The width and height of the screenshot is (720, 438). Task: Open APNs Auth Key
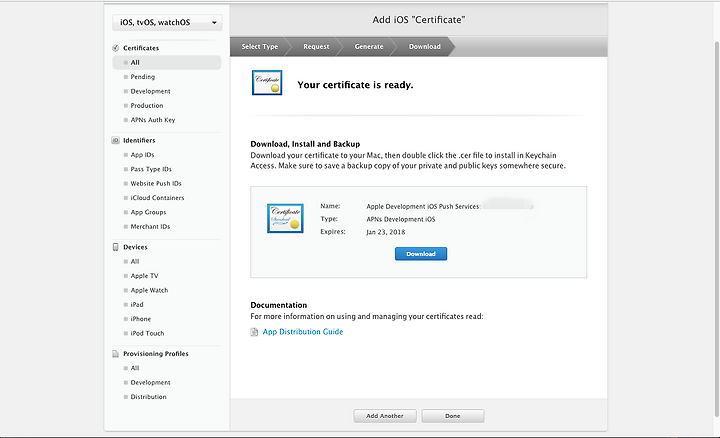(x=152, y=120)
